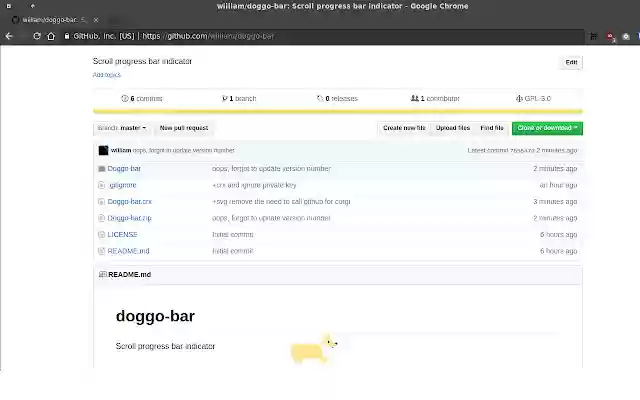View the 0 releases page
640x400 pixels.
click(x=337, y=99)
